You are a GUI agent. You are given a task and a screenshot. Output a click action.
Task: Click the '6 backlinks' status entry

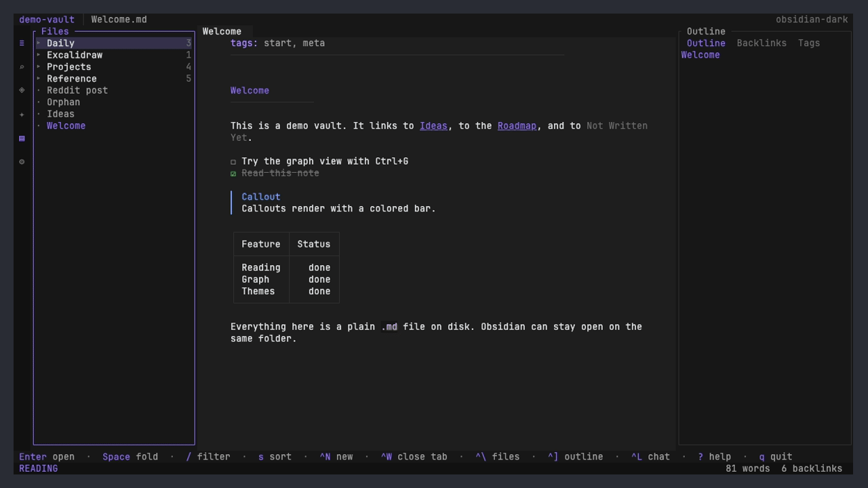pyautogui.click(x=812, y=468)
